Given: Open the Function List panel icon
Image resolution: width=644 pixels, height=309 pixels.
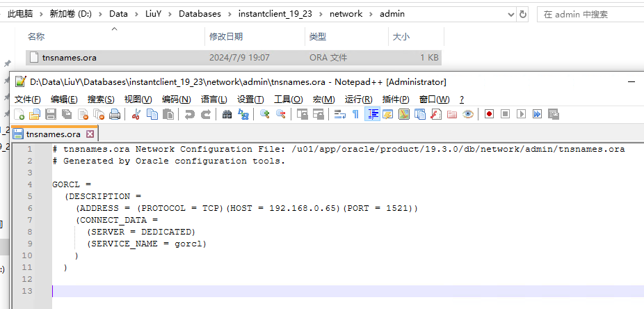Looking at the screenshot, I should [436, 114].
